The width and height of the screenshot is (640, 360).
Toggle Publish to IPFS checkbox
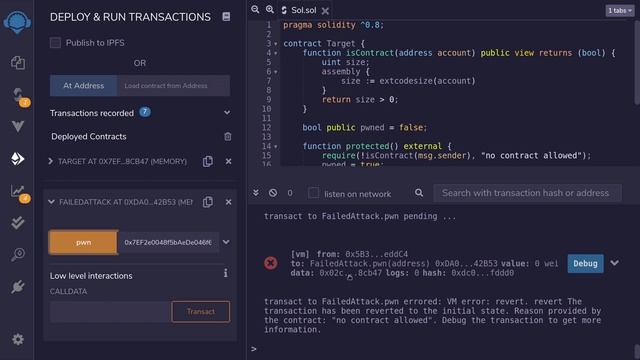(x=56, y=43)
